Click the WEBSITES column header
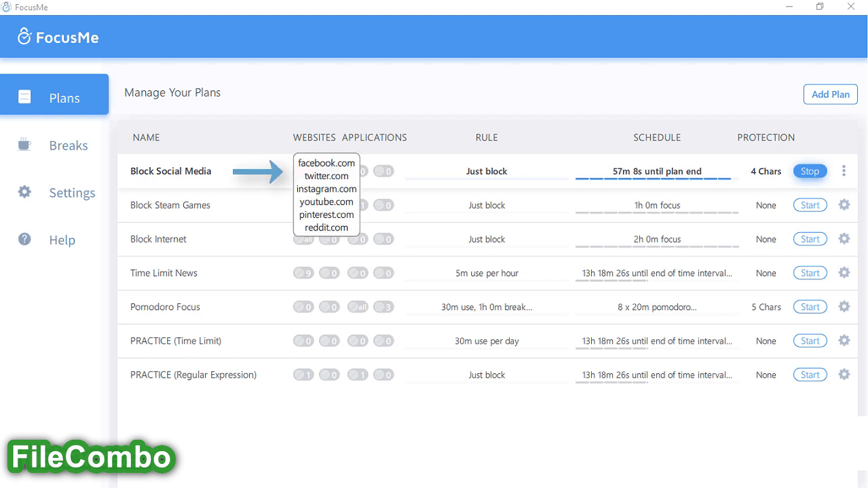Viewport: 868px width, 488px height. tap(314, 138)
